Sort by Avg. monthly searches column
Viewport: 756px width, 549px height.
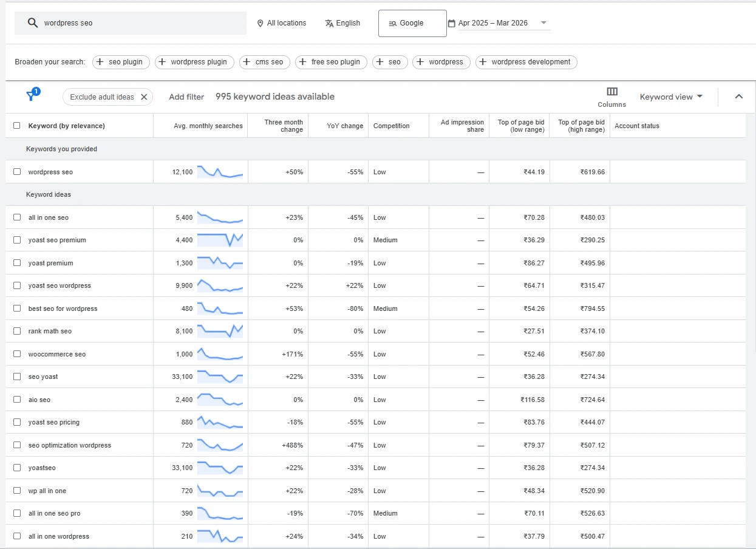coord(208,126)
